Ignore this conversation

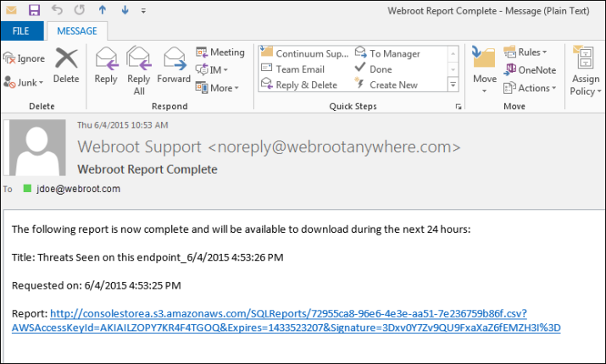(x=25, y=58)
